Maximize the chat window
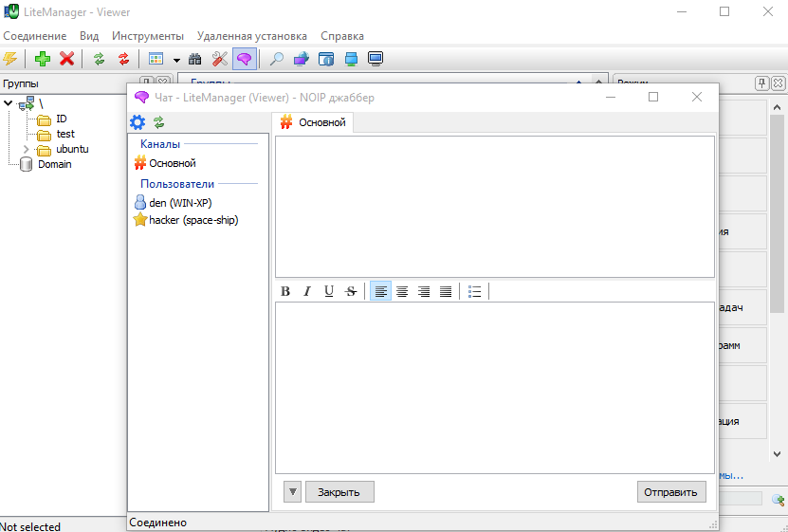The width and height of the screenshot is (788, 532). 652,97
